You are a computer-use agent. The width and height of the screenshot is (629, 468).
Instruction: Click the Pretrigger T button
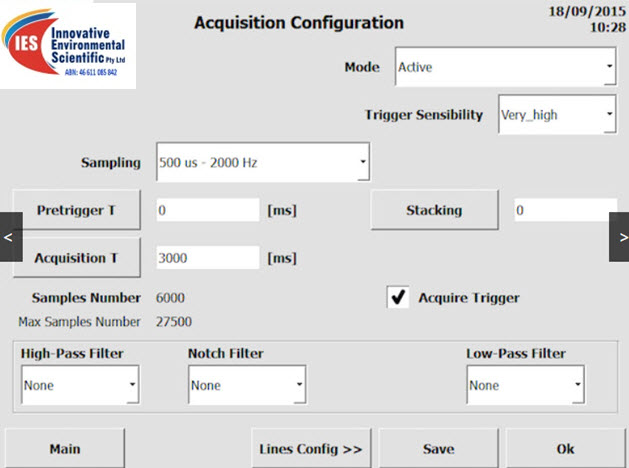click(77, 210)
